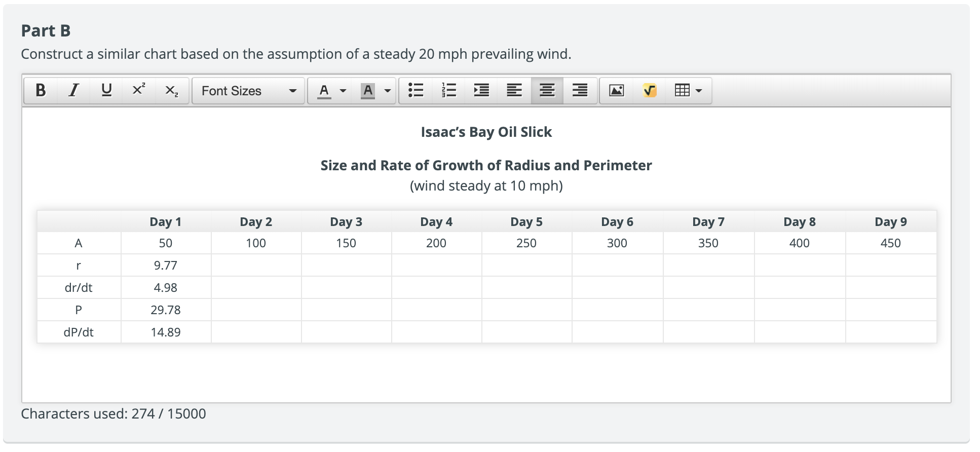Click the cell containing 250
The width and height of the screenshot is (980, 452).
526,243
